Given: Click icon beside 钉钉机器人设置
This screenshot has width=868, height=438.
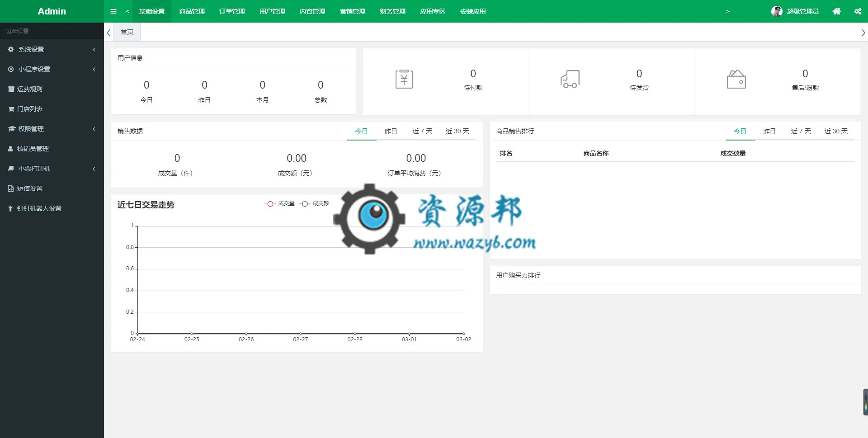Looking at the screenshot, I should point(10,208).
